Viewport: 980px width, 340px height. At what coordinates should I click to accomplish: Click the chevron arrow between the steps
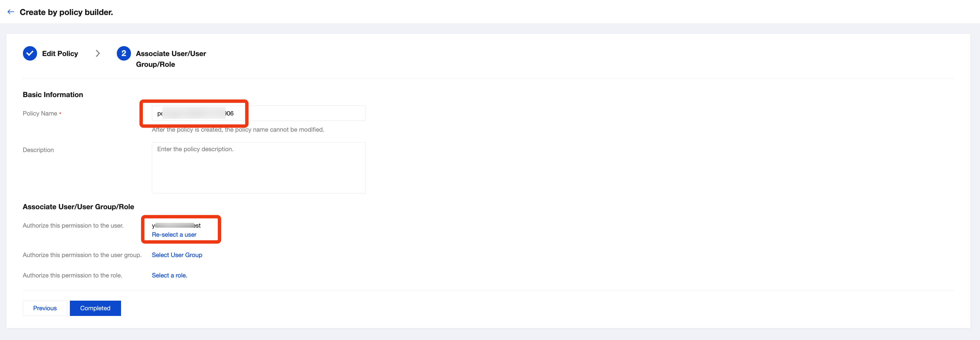[98, 54]
